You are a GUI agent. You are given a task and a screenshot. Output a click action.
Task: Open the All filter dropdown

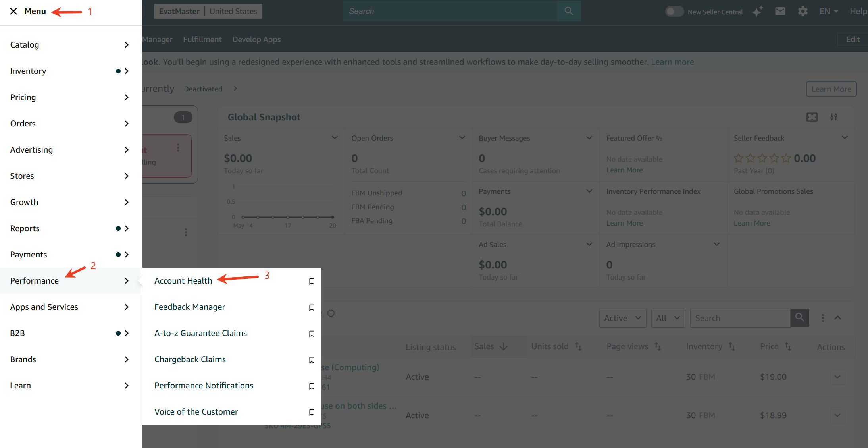[x=668, y=318]
